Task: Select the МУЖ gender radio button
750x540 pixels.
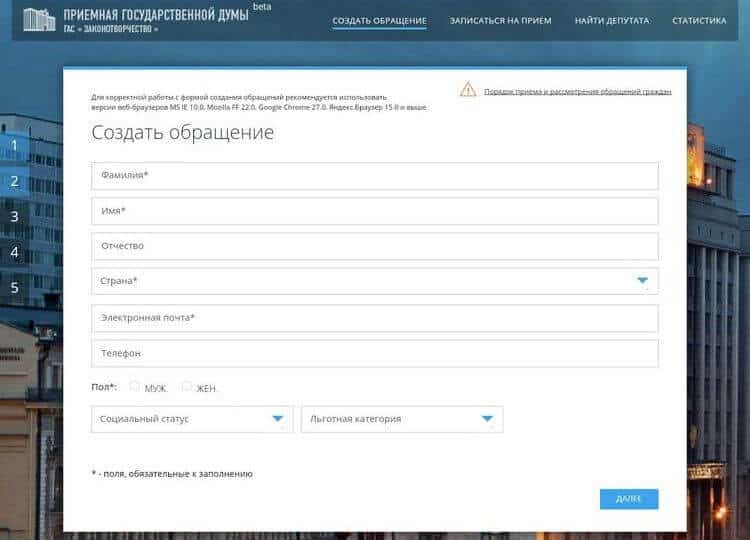Action: 134,386
